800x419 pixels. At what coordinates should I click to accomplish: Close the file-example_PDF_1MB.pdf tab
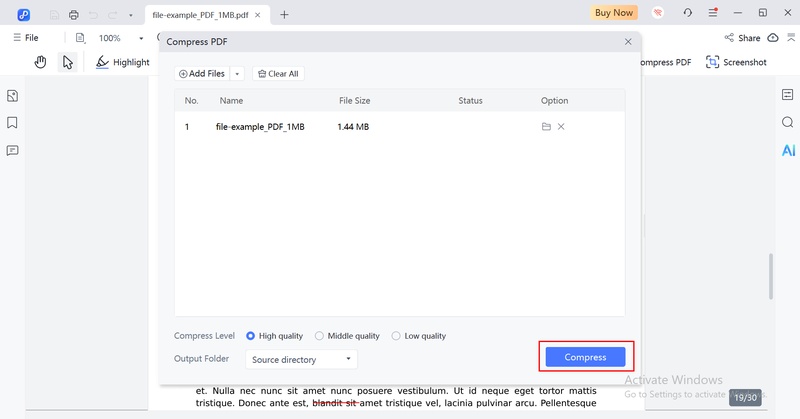coord(258,15)
